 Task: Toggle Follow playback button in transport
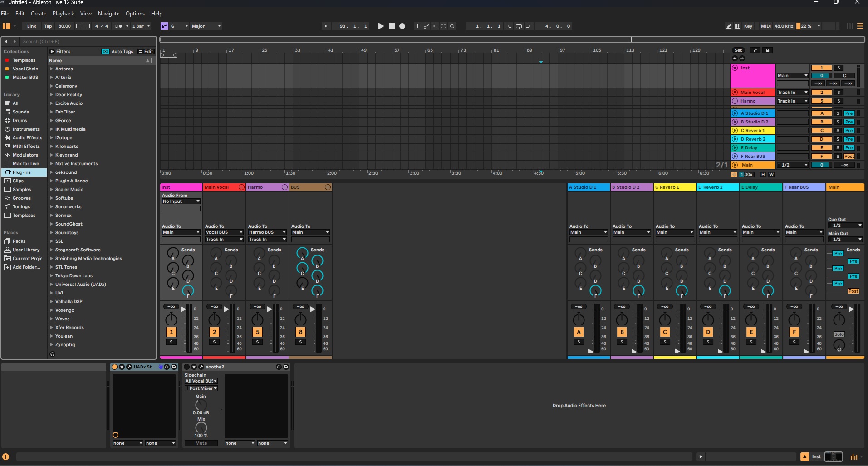pos(327,26)
